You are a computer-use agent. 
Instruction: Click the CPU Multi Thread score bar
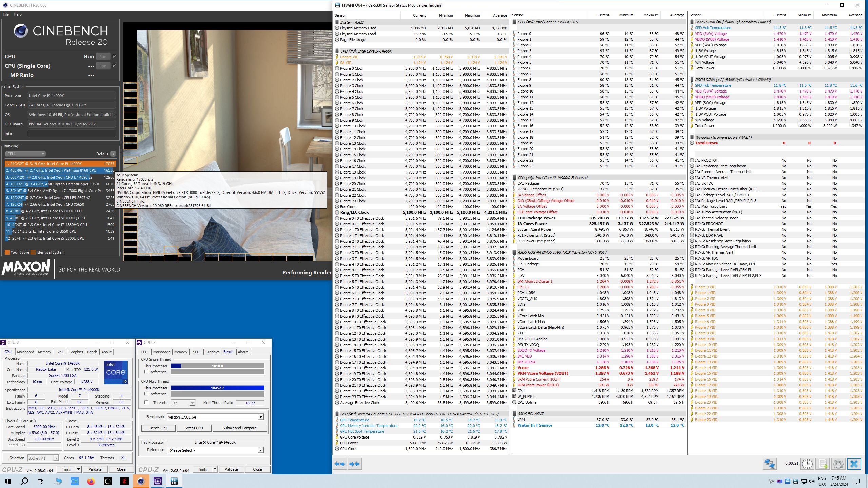pos(217,388)
